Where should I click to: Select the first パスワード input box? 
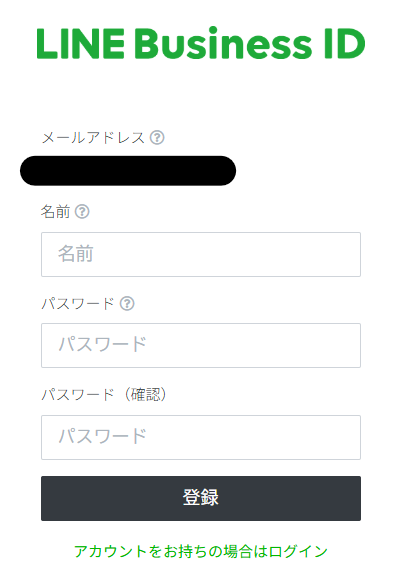pos(201,345)
